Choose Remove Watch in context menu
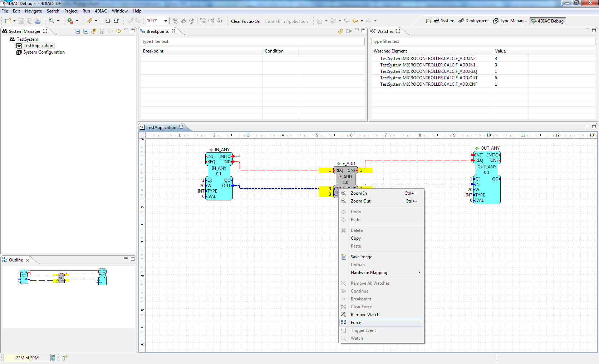Image resolution: width=599 pixels, height=364 pixels. [x=365, y=315]
